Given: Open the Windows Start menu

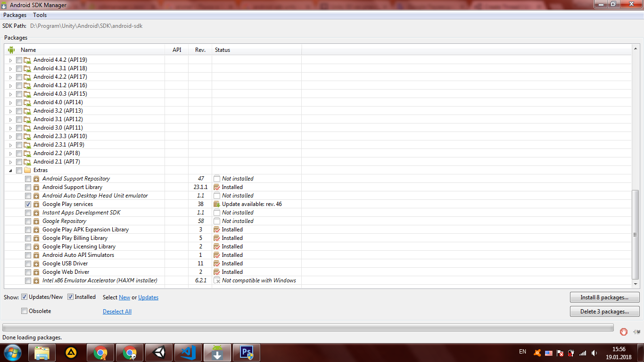Looking at the screenshot, I should click(12, 353).
